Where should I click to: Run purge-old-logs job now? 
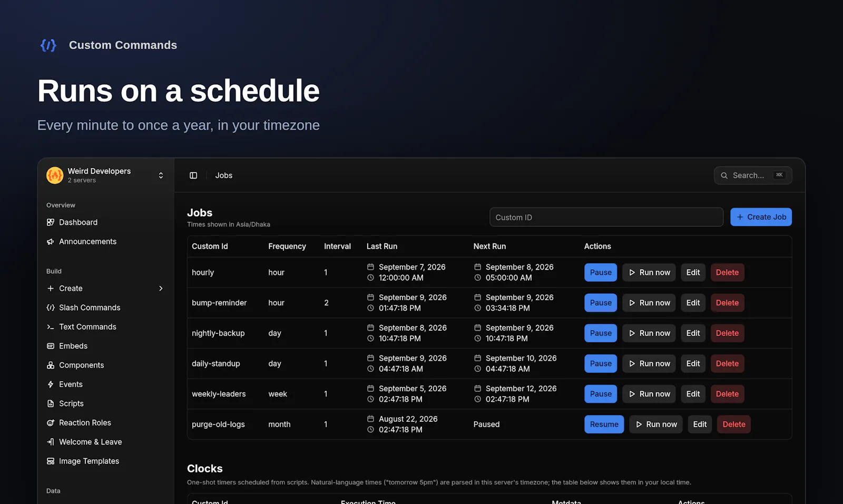(x=656, y=424)
